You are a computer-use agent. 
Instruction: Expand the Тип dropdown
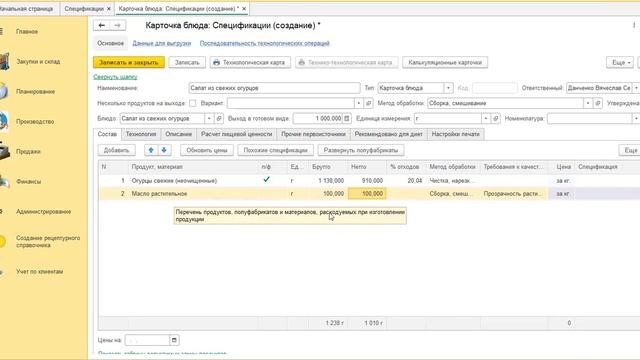tap(448, 88)
